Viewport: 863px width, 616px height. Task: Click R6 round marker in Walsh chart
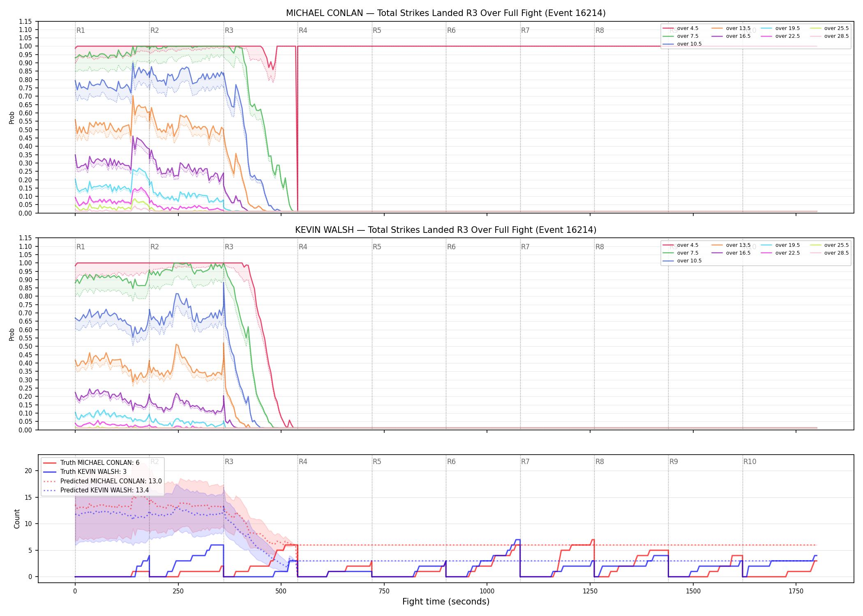pyautogui.click(x=451, y=247)
